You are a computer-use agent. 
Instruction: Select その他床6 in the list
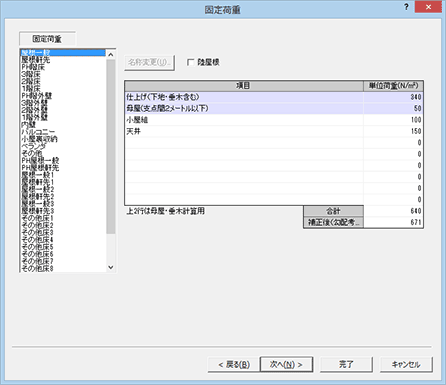tap(63, 254)
